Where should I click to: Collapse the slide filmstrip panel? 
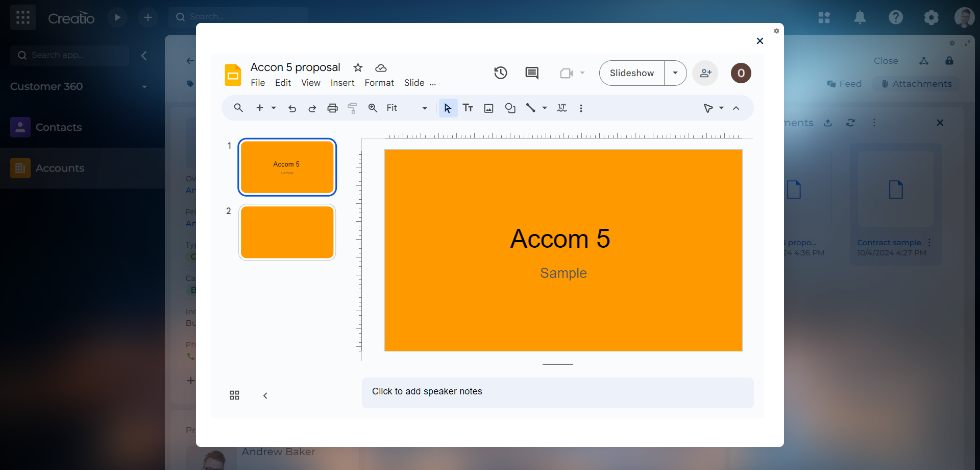coord(265,395)
